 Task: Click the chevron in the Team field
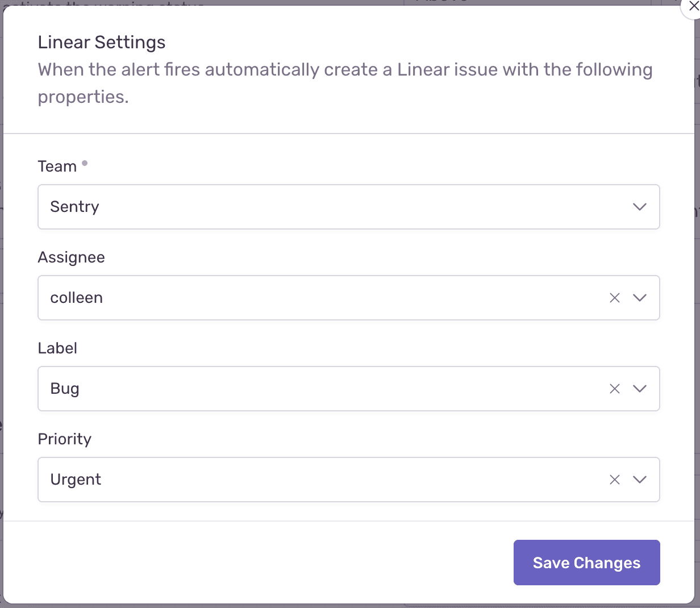(x=640, y=207)
